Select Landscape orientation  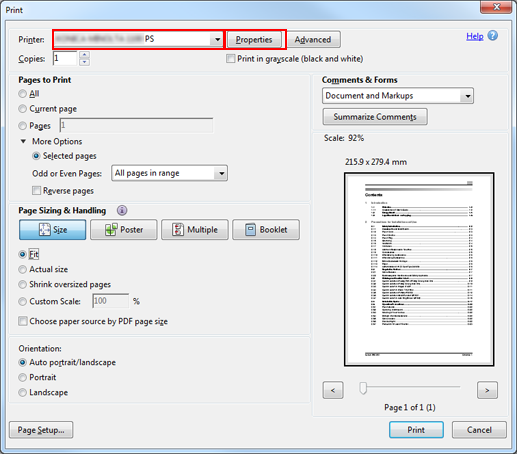(22, 392)
